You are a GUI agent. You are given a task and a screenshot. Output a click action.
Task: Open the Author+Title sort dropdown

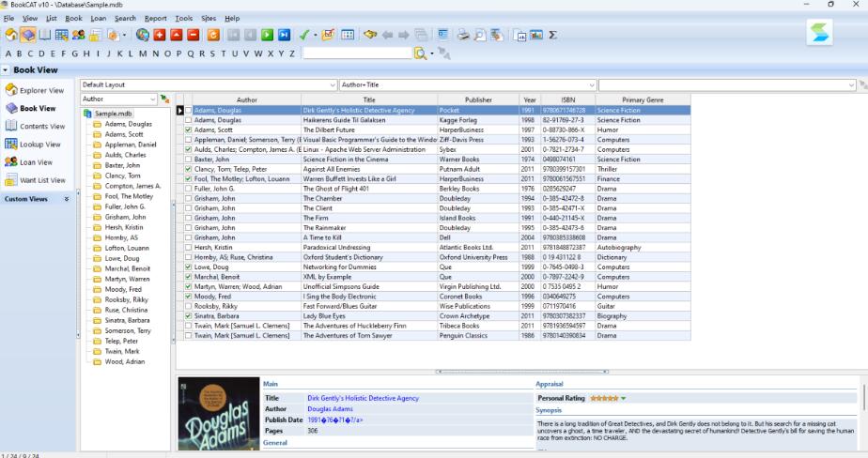click(x=468, y=84)
